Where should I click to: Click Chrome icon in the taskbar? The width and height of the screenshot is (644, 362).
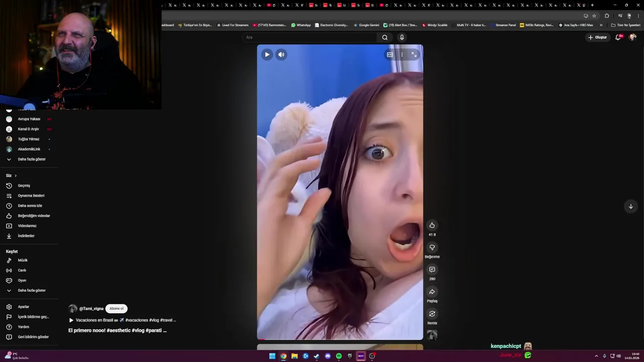coord(283,356)
